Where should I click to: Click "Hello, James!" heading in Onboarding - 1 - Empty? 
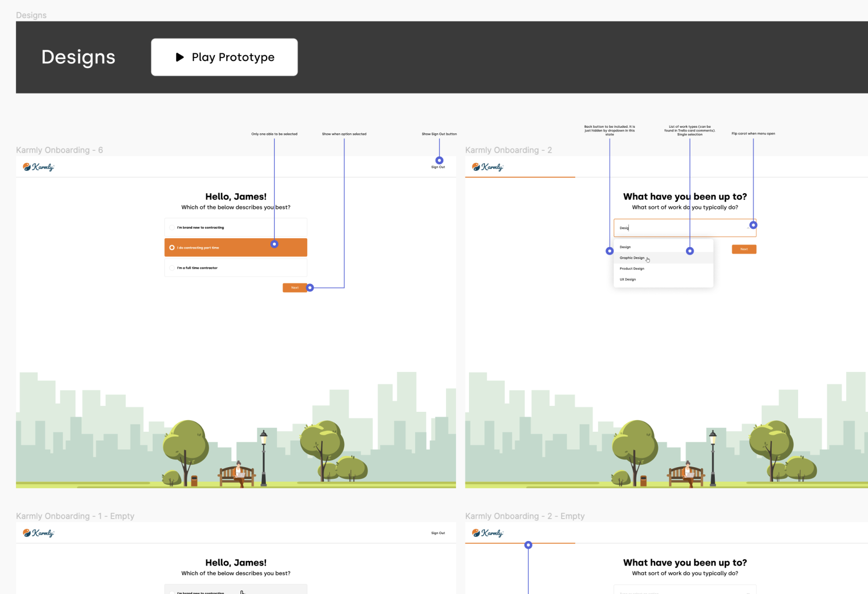(x=236, y=563)
